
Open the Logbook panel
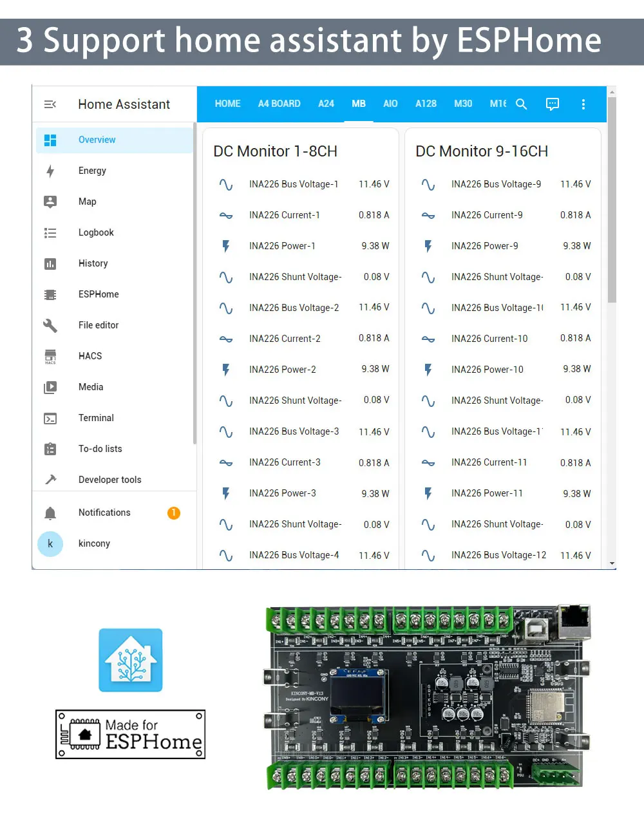pyautogui.click(x=96, y=232)
